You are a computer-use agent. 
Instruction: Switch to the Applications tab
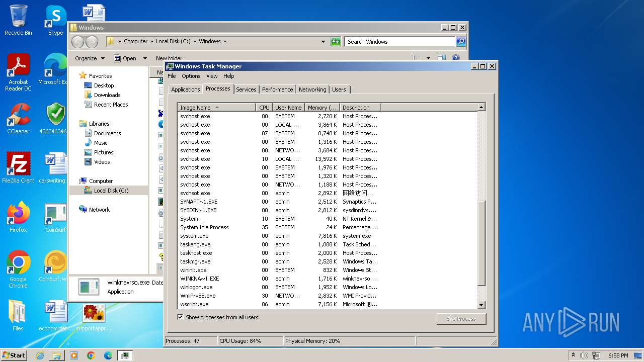(x=185, y=89)
